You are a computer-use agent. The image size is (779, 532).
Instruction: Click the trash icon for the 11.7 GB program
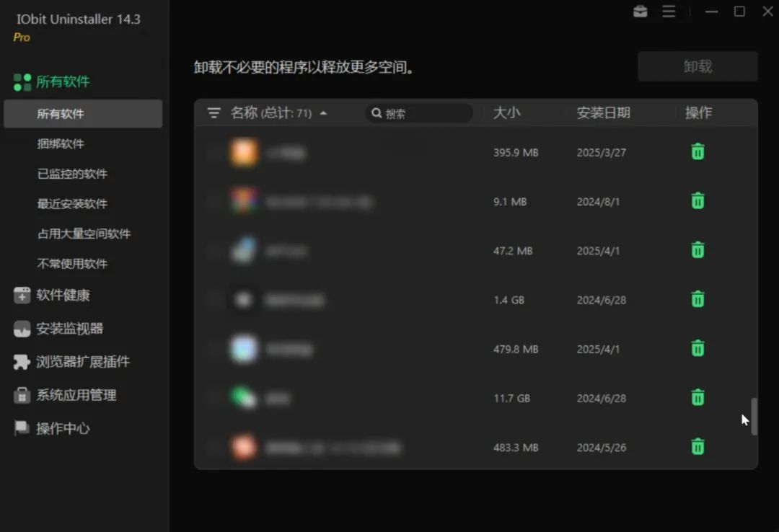[697, 397]
